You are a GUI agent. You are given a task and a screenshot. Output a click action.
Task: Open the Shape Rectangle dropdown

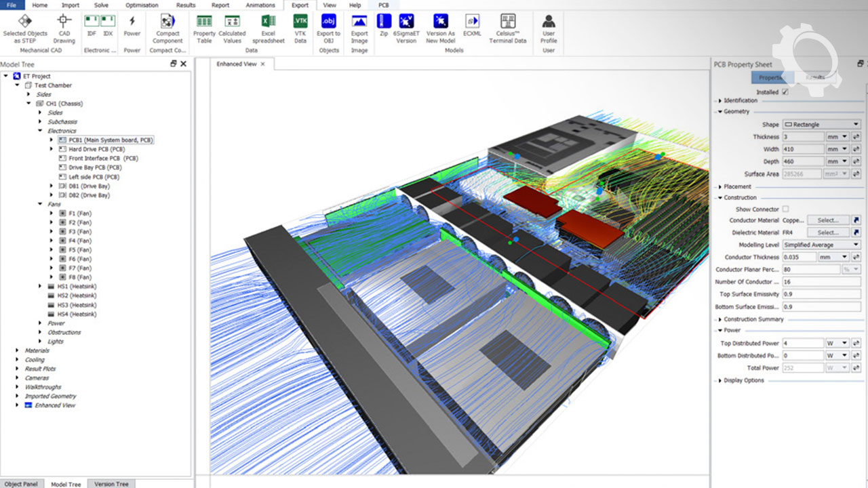pyautogui.click(x=821, y=125)
